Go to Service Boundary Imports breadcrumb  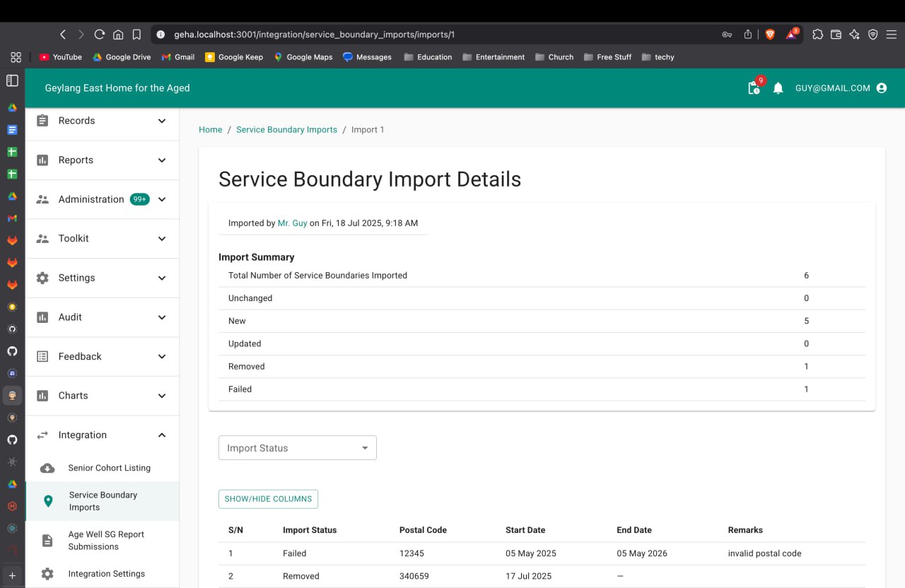click(286, 130)
